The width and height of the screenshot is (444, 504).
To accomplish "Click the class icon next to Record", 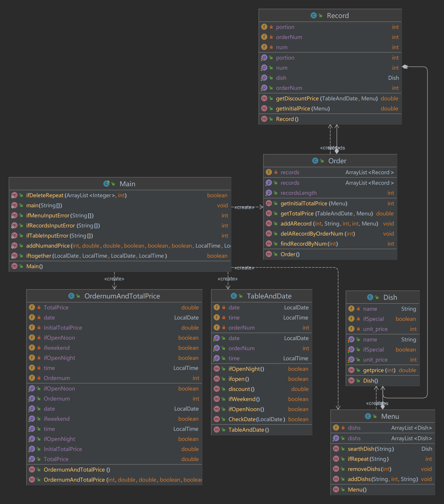I will click(x=314, y=16).
